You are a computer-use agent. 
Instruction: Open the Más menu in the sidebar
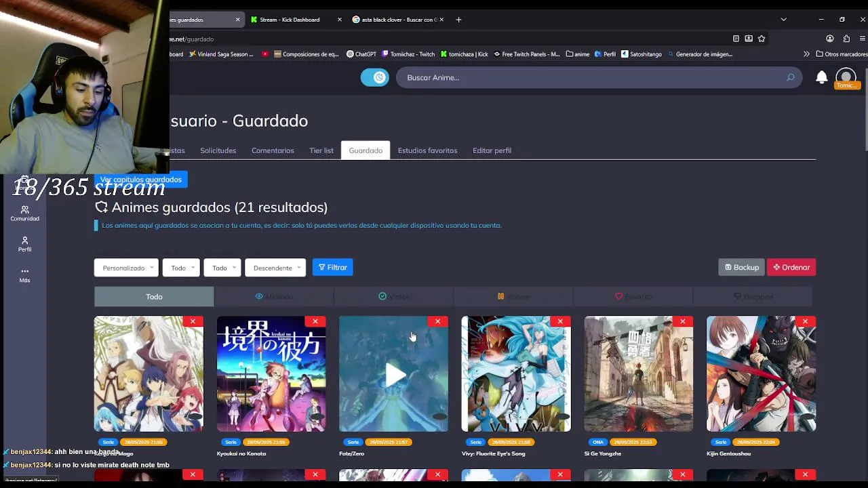pos(24,274)
